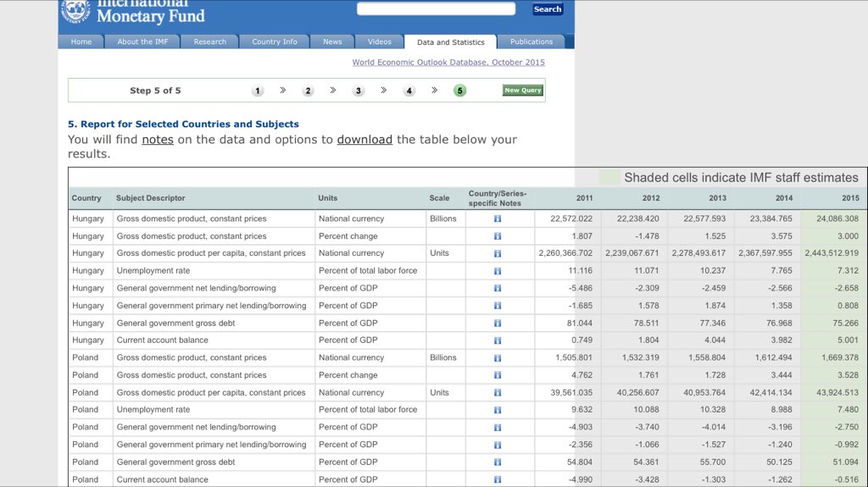Image resolution: width=868 pixels, height=487 pixels.
Task: Select the green step 5 circle
Action: point(459,91)
